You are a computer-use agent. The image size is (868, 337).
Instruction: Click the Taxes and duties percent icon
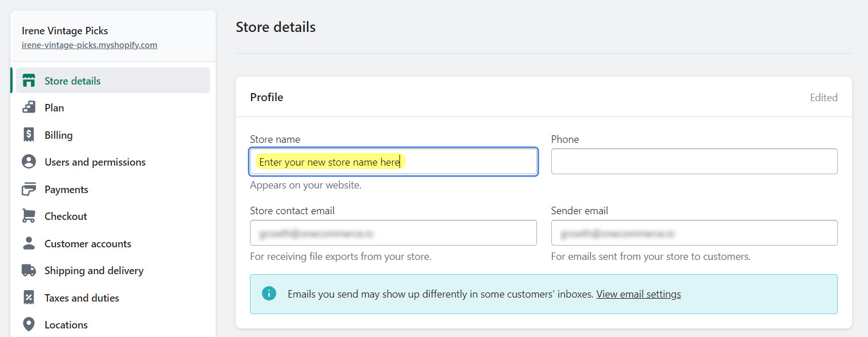coord(28,297)
